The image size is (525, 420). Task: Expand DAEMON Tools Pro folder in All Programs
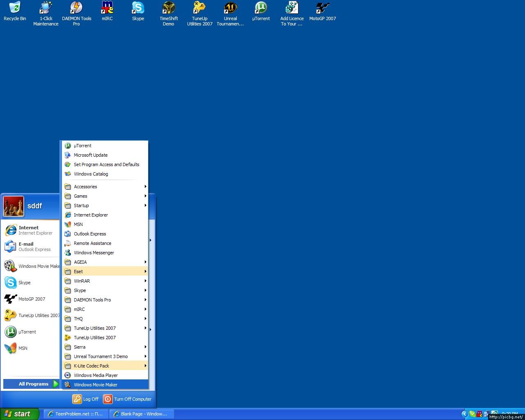[105, 300]
